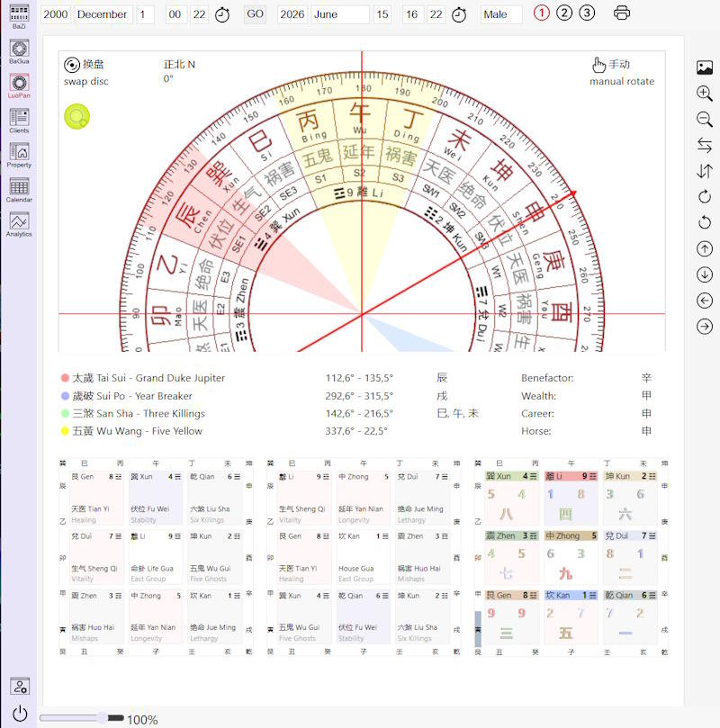
Task: Click the Horse label
Action: click(x=536, y=431)
